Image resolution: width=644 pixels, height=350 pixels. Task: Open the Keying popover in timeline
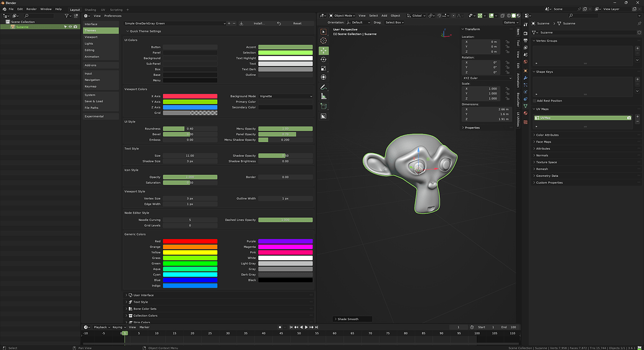119,328
